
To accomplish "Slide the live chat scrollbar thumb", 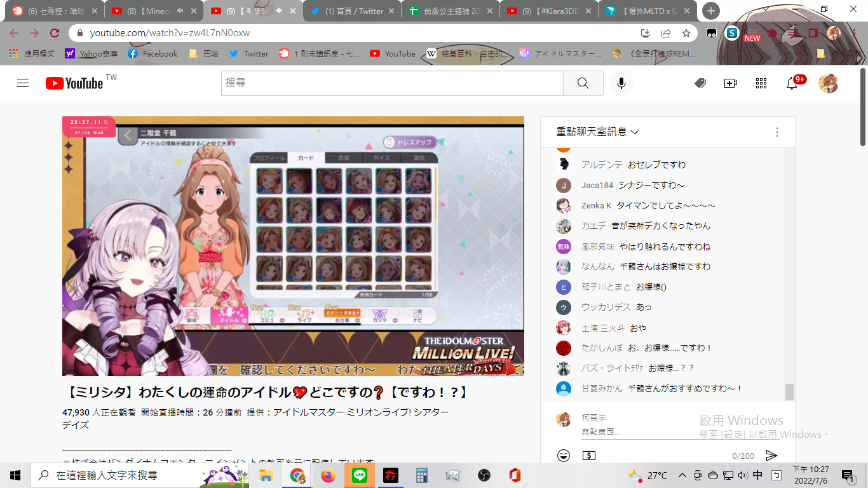I will [789, 392].
